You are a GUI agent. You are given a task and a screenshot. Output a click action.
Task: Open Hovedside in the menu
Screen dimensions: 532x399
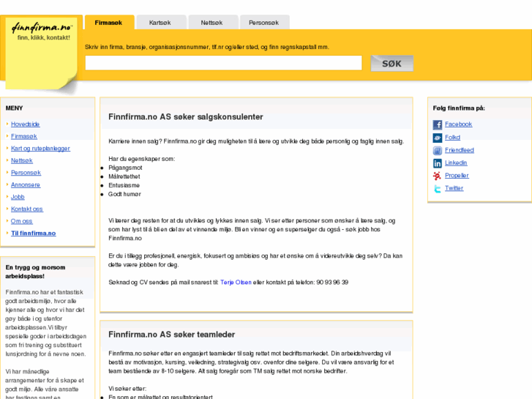pyautogui.click(x=26, y=124)
